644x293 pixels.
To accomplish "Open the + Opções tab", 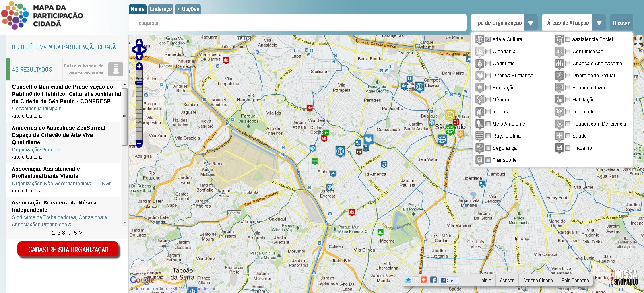I will [x=188, y=9].
